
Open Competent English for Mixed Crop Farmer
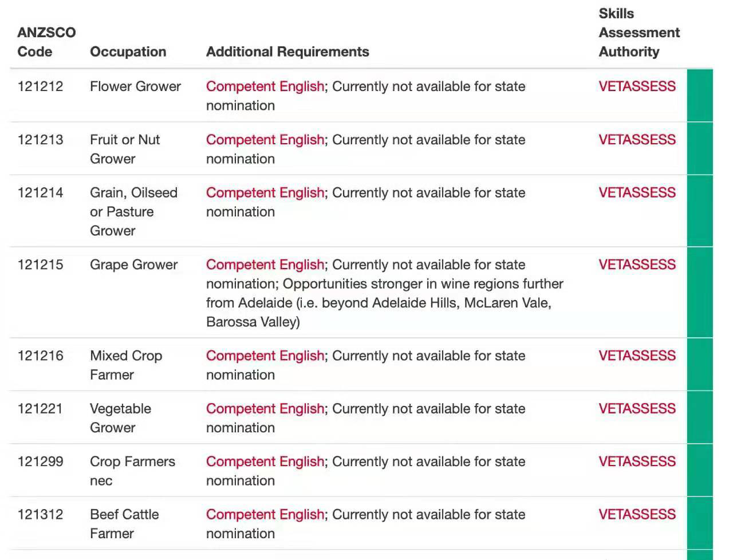[x=265, y=356]
